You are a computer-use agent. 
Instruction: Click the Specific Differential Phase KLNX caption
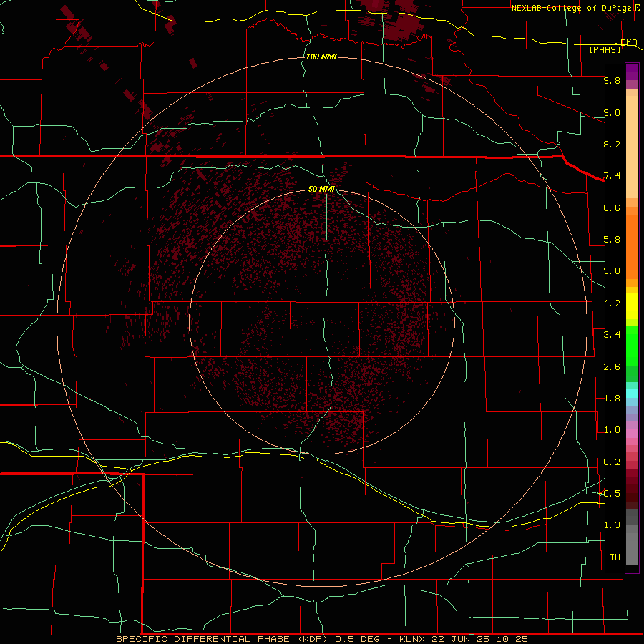[x=322, y=639]
